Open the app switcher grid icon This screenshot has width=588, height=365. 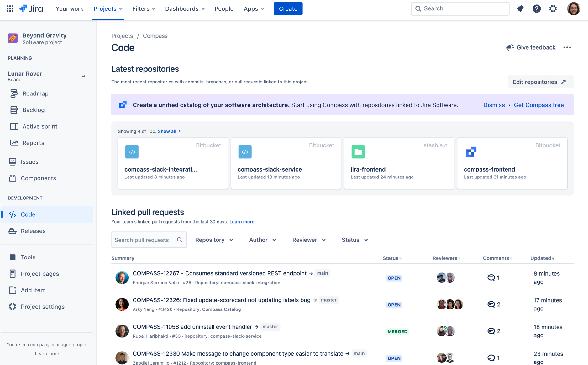[10, 8]
